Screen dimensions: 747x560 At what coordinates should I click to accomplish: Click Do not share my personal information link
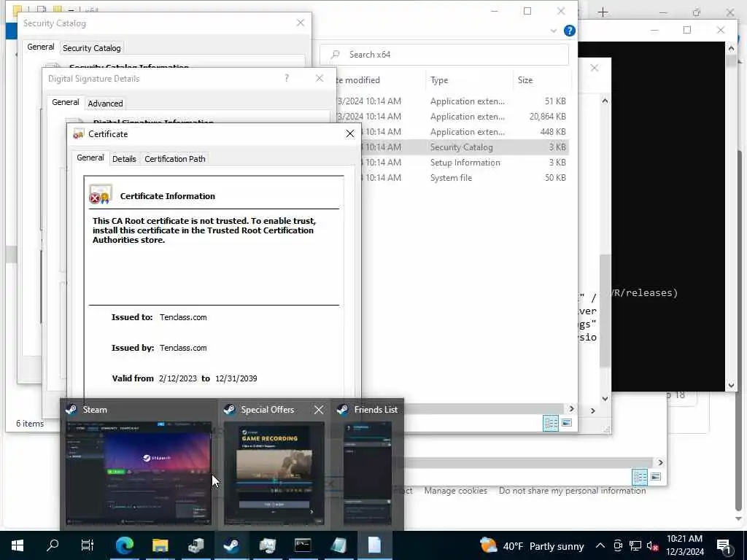572,491
